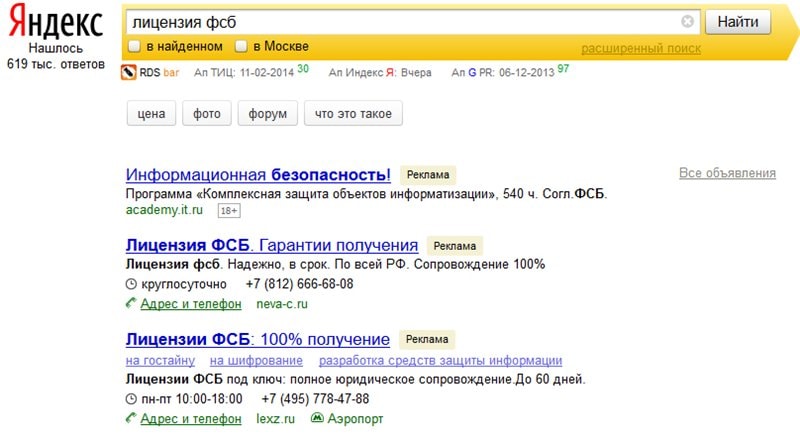Click the clock icon next to пн-пт 10:00-18:00
The image size is (800, 442).
coord(131,399)
